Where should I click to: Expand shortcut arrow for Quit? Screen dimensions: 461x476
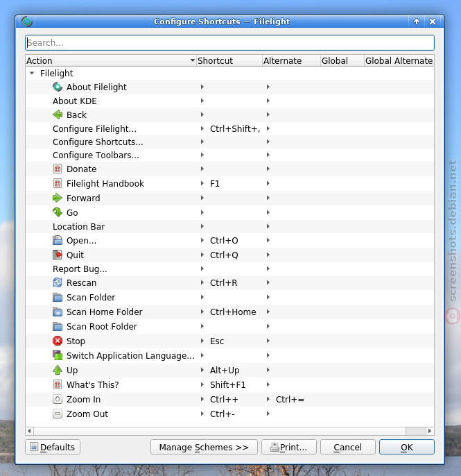coord(202,255)
